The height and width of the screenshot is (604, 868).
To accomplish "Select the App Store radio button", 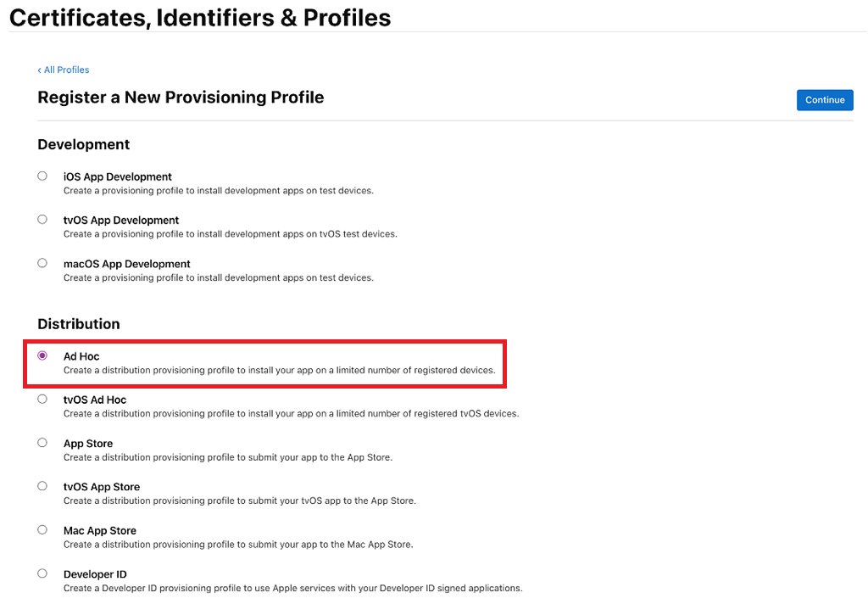I will point(42,442).
